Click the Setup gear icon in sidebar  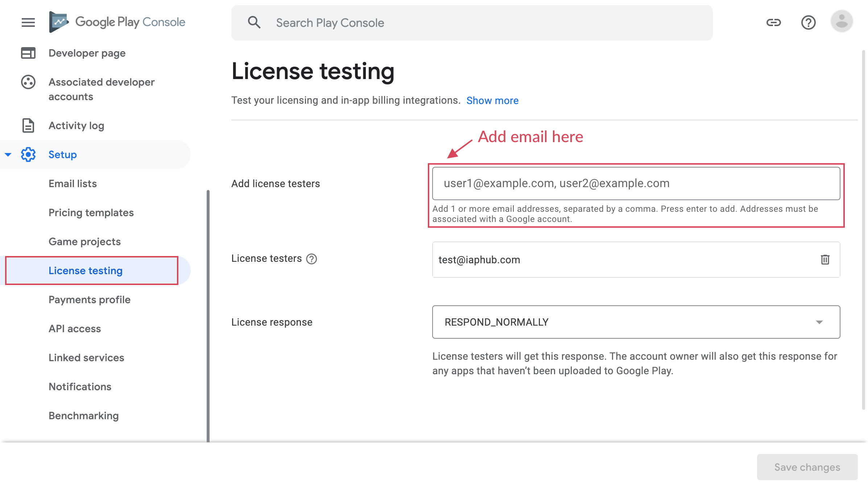(x=28, y=154)
